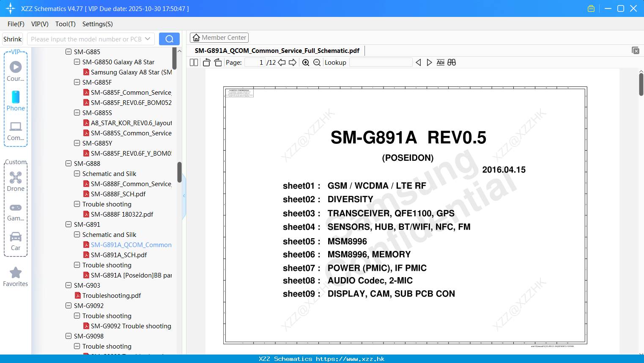Click the XZZ app logo icon
Image resolution: width=644 pixels, height=363 pixels.
tap(11, 8)
